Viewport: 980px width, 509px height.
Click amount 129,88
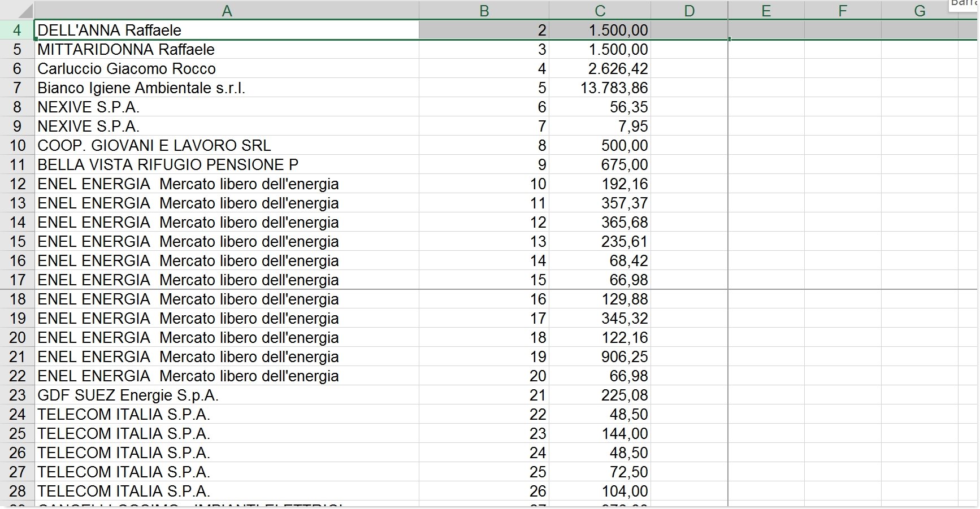pos(600,299)
